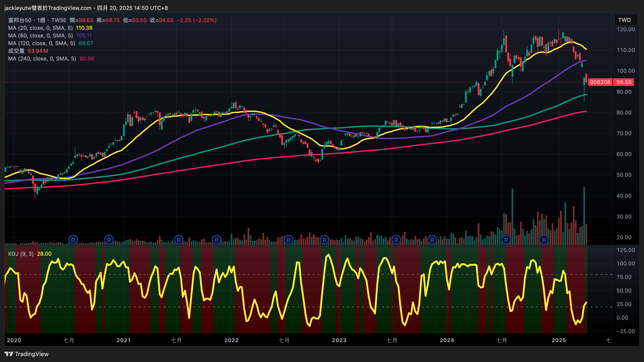The height and width of the screenshot is (362, 644).
Task: Click the dividend D marker near July 2022
Action: [x=289, y=240]
